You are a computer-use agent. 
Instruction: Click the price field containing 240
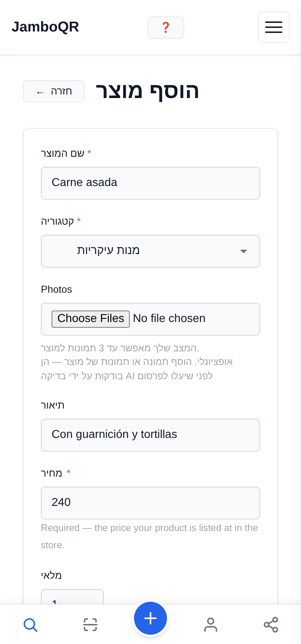(x=150, y=503)
